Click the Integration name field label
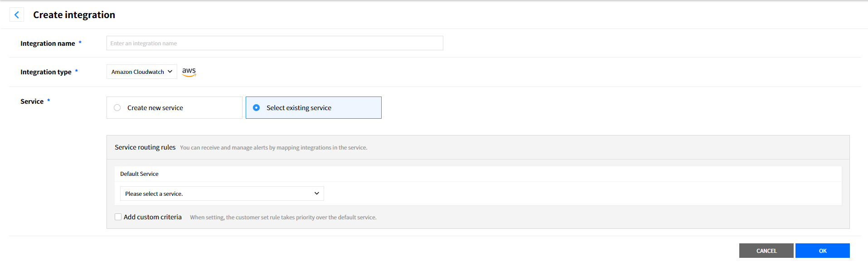This screenshot has height=266, width=868. 48,44
